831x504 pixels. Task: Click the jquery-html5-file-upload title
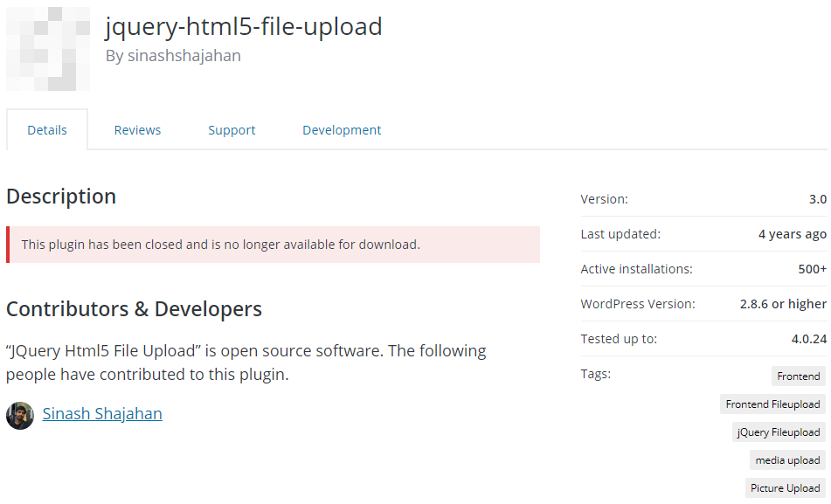click(244, 26)
